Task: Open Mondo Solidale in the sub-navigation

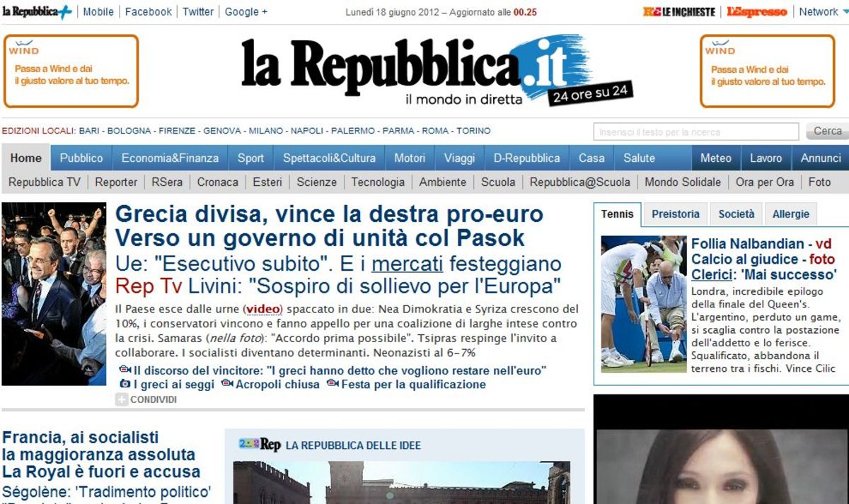Action: (x=683, y=182)
